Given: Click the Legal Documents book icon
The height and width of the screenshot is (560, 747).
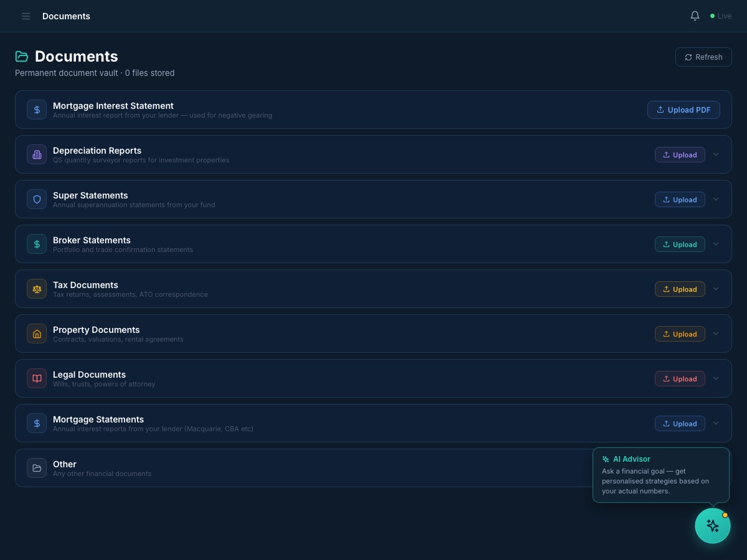Looking at the screenshot, I should (37, 378).
